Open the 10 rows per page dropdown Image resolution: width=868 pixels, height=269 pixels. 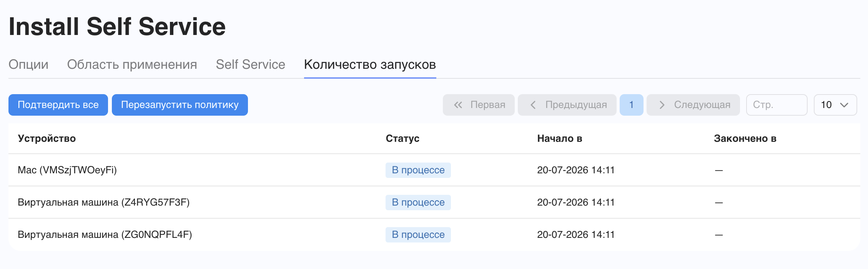(835, 105)
